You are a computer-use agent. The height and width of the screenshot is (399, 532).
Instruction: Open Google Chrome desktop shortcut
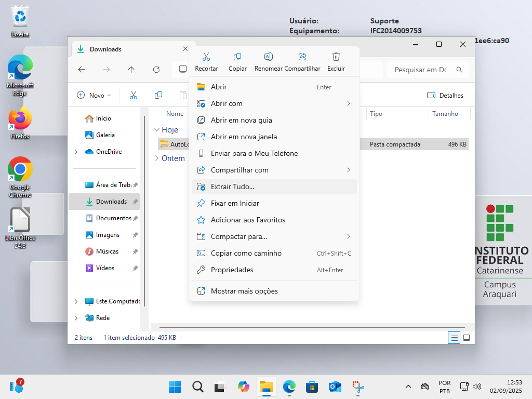[20, 177]
